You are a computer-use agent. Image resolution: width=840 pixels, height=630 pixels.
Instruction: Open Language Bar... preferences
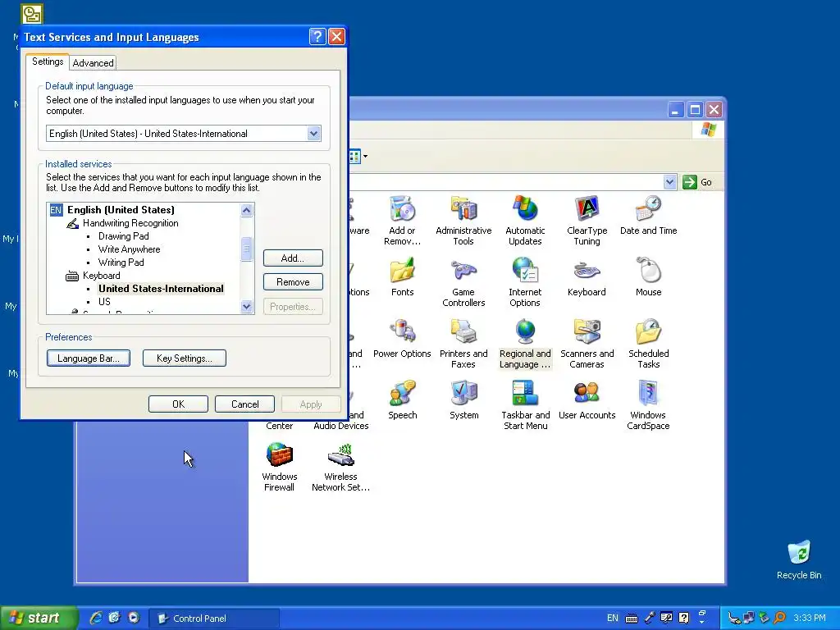tap(89, 358)
